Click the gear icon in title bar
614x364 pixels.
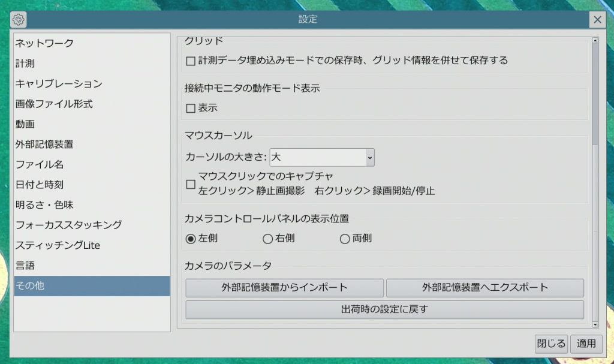point(19,20)
